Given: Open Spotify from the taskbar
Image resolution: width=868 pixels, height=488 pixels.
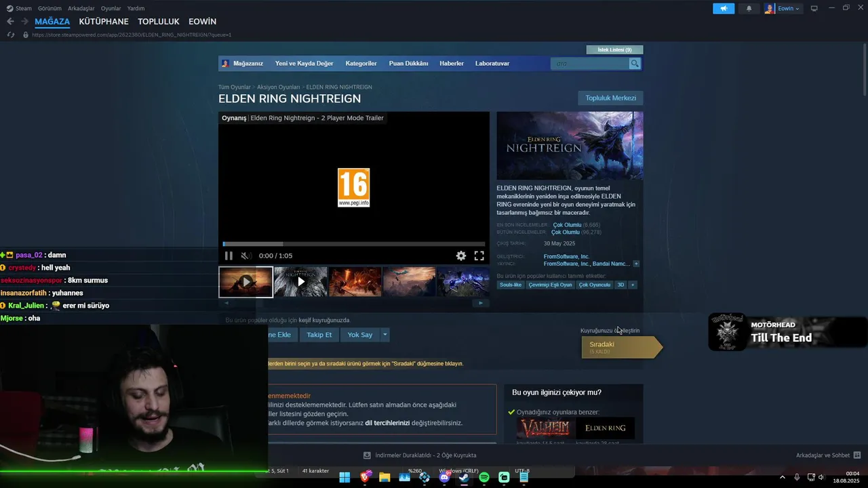Looking at the screenshot, I should click(x=484, y=477).
